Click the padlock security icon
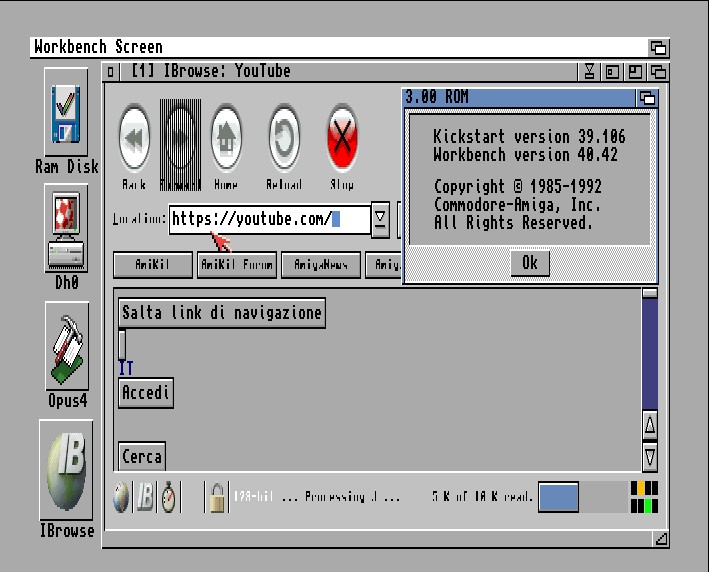This screenshot has height=572, width=709. click(x=215, y=497)
